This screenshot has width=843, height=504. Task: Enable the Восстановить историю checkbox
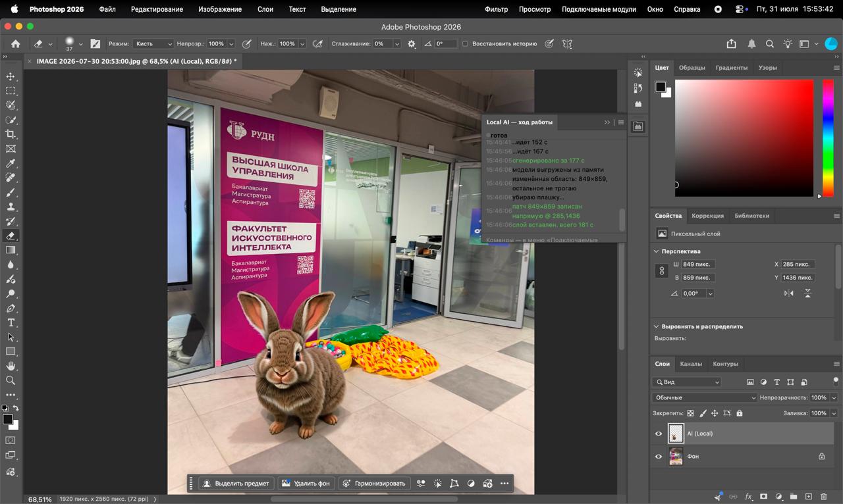click(465, 44)
